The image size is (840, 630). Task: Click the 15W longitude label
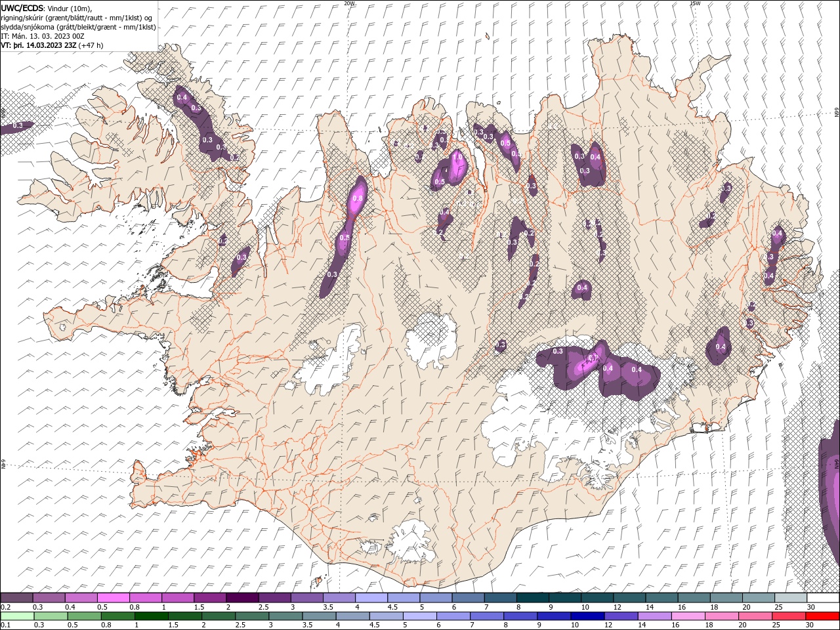pos(695,3)
